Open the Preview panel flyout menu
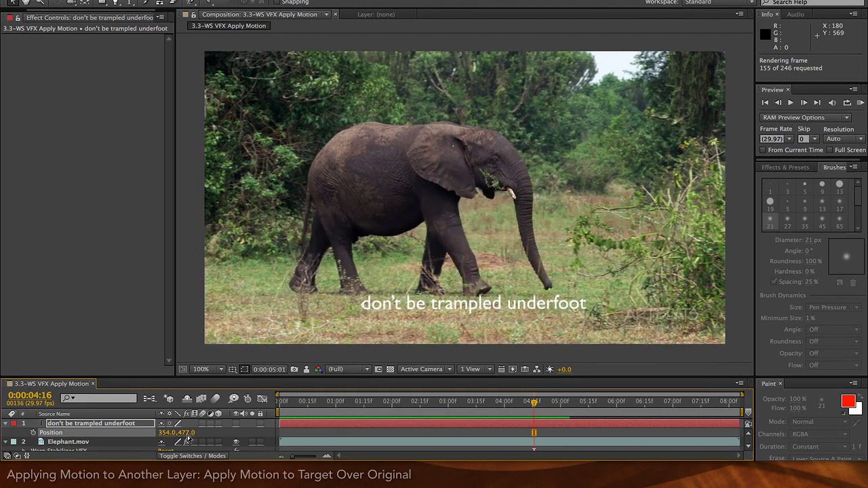The width and height of the screenshot is (868, 488). tap(853, 89)
